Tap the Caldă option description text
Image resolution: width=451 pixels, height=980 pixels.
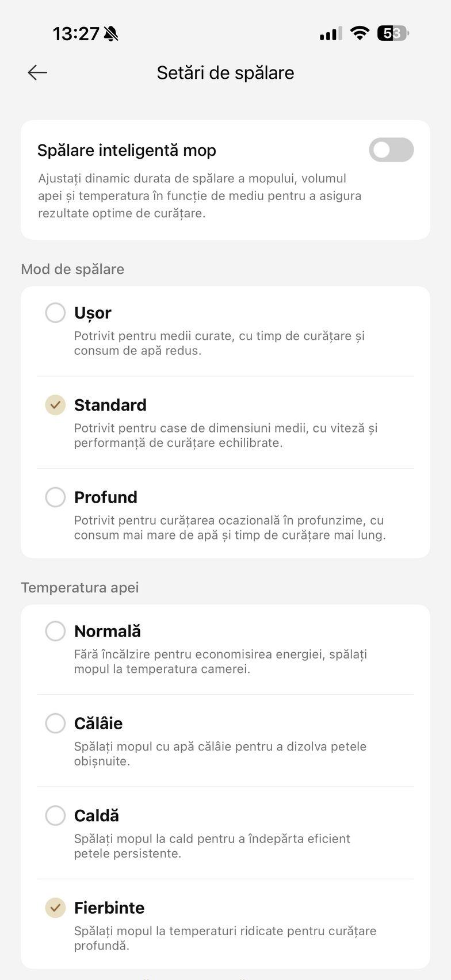point(212,845)
